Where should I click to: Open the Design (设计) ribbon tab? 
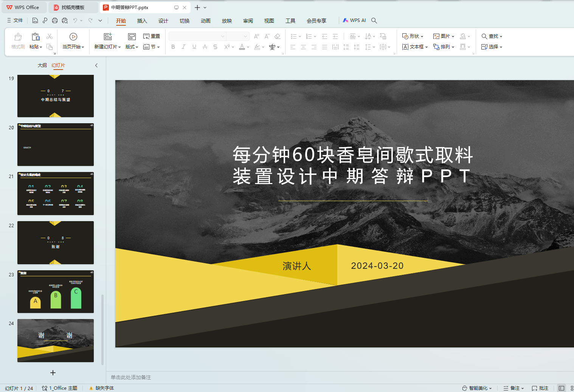(163, 21)
